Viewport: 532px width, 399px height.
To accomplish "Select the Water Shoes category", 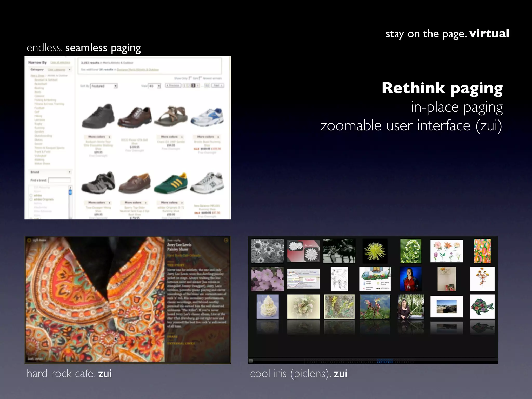I will coord(42,164).
